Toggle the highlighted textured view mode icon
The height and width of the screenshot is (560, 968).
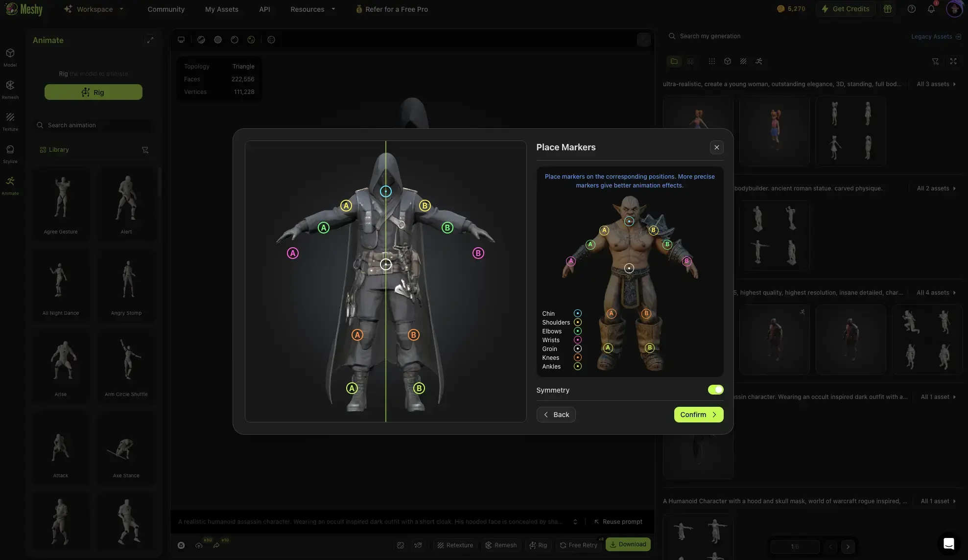251,40
